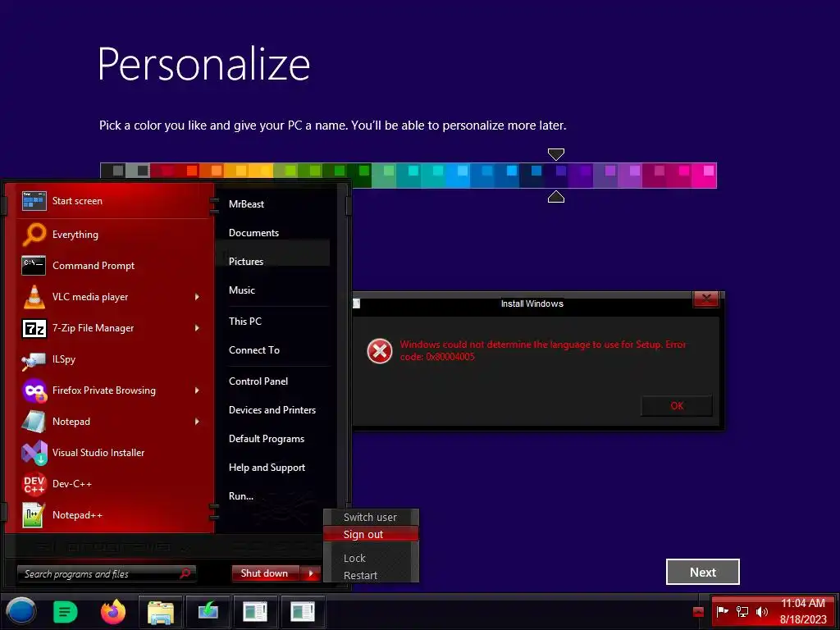Pick the dark purple color swatch
This screenshot has height=630, width=840.
[x=581, y=176]
